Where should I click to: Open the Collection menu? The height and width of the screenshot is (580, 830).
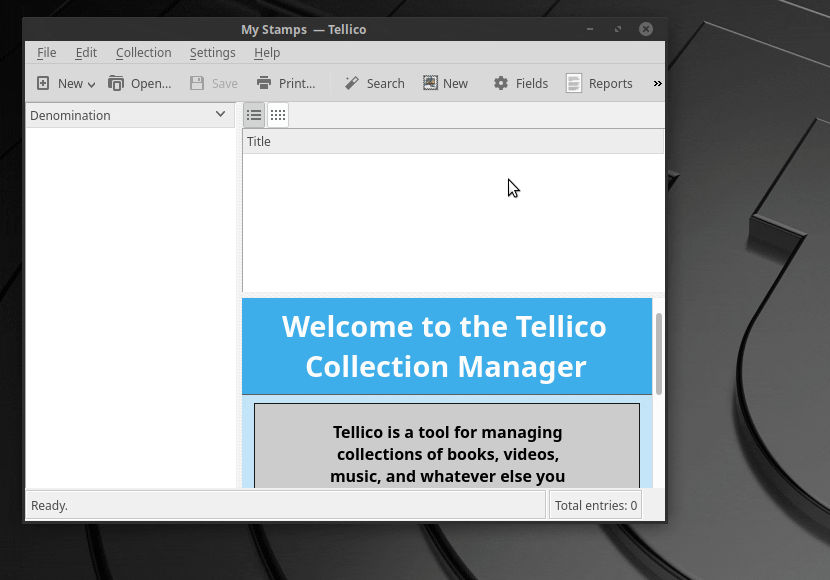click(143, 52)
